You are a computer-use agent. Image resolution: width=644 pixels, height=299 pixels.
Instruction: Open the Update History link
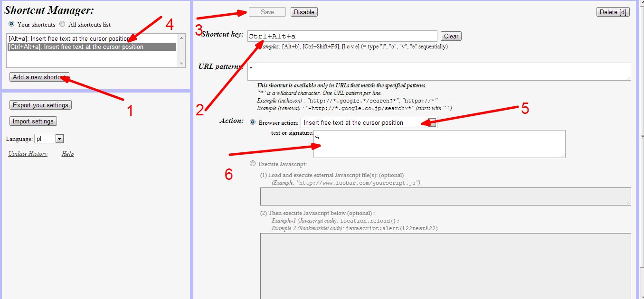(x=28, y=154)
